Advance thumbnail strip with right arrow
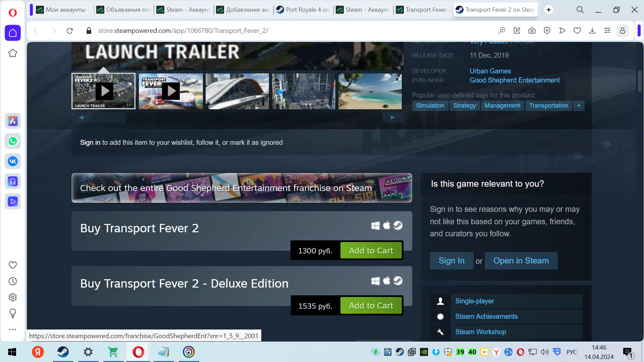This screenshot has height=362, width=644. pos(393,117)
